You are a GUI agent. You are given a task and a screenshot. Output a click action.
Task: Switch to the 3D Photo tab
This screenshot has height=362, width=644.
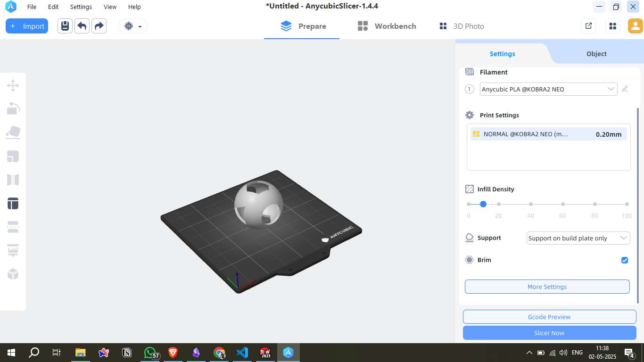[462, 26]
